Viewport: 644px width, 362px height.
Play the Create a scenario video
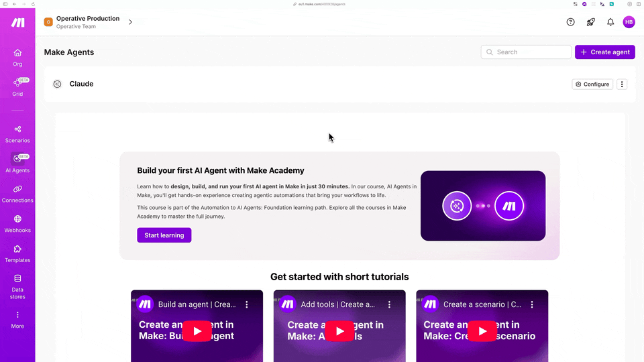click(x=482, y=330)
